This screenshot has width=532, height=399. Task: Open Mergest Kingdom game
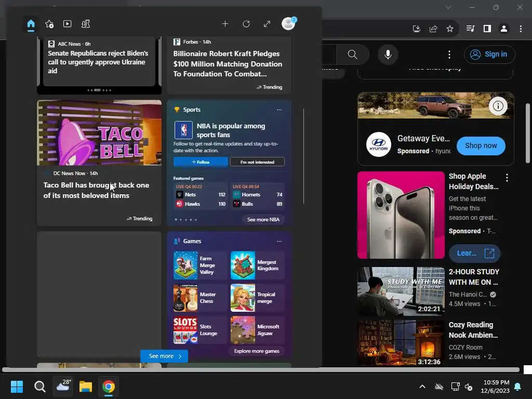coord(257,265)
